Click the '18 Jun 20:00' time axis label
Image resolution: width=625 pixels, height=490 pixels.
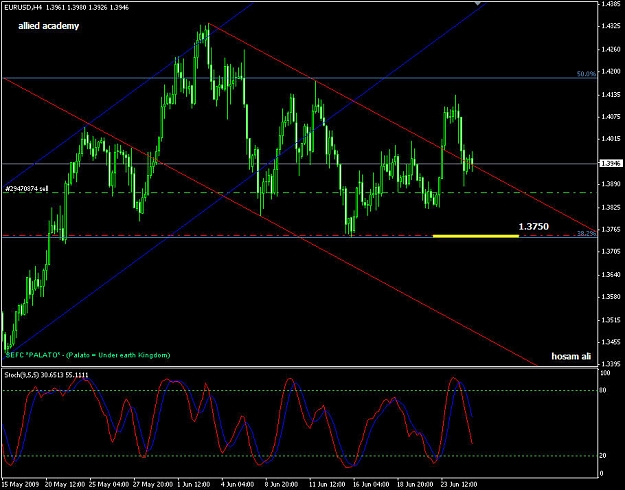coord(415,484)
